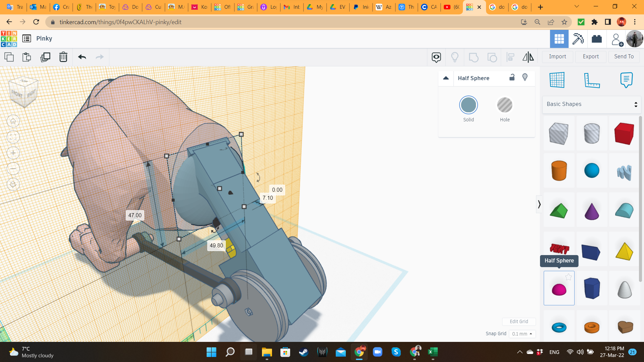Collapse the Half Sphere inspector panel
644x362 pixels.
coord(446,78)
